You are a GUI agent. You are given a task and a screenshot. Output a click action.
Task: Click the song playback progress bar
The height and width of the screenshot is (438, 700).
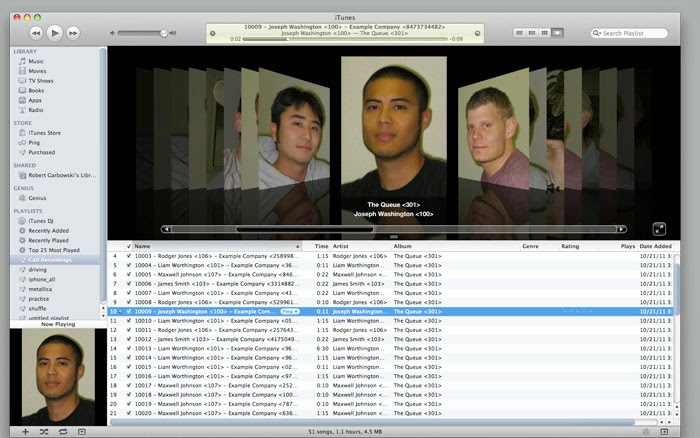pyautogui.click(x=345, y=39)
